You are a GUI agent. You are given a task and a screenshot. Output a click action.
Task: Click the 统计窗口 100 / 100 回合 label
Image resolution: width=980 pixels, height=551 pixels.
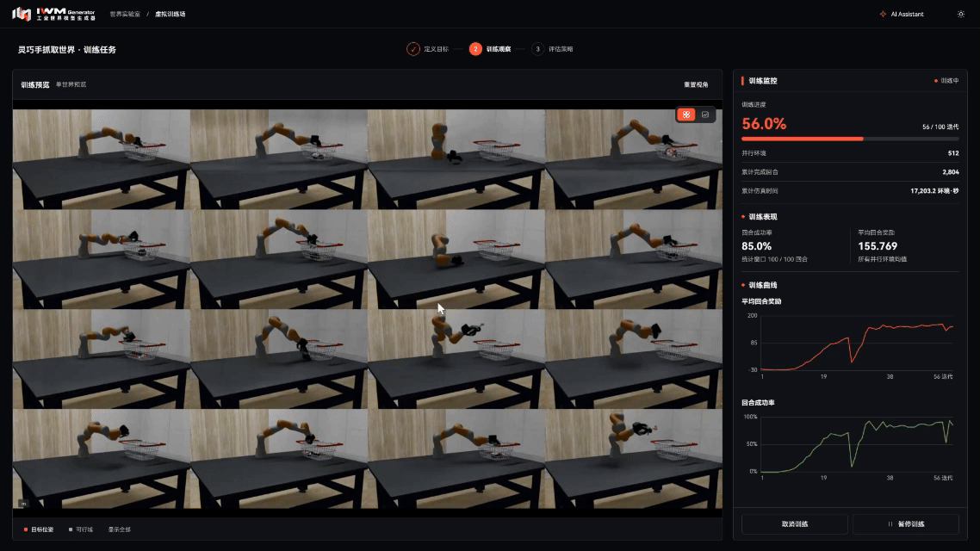click(774, 259)
